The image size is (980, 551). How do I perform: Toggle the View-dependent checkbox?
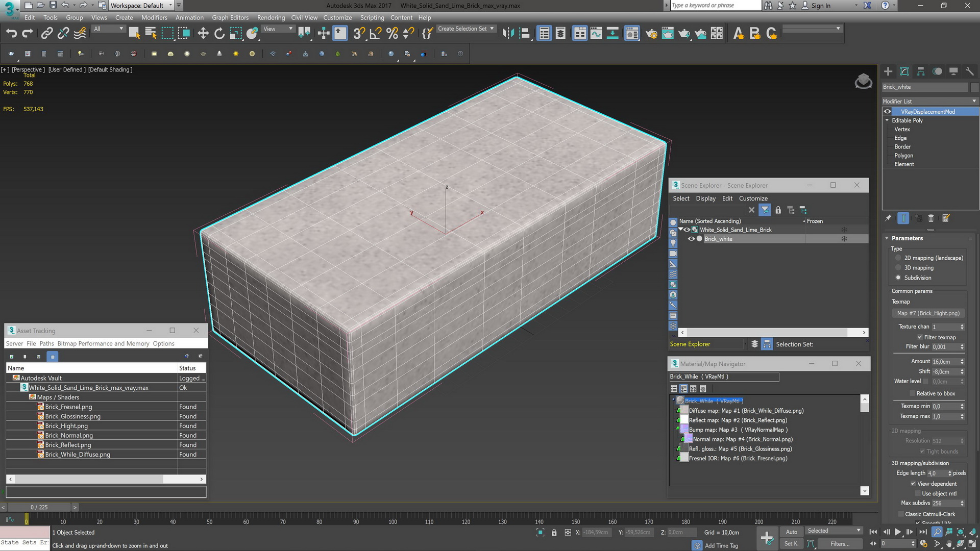click(x=913, y=484)
